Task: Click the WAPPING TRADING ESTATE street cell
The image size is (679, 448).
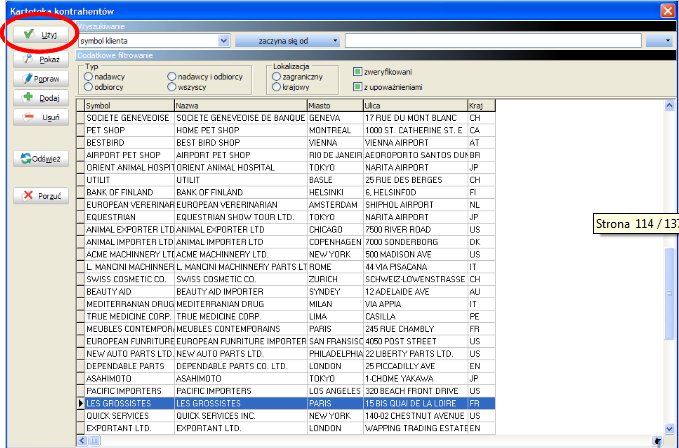Action: click(415, 428)
